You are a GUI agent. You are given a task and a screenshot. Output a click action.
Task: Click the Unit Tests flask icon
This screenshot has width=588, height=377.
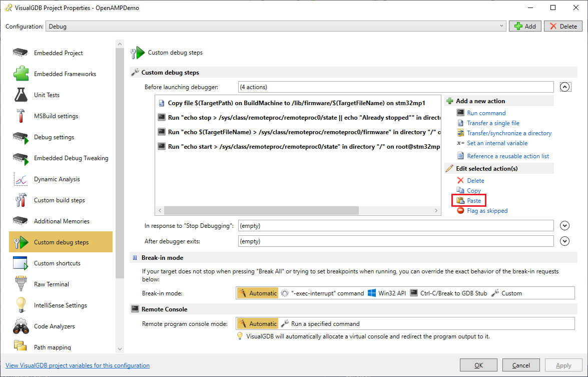click(x=21, y=95)
